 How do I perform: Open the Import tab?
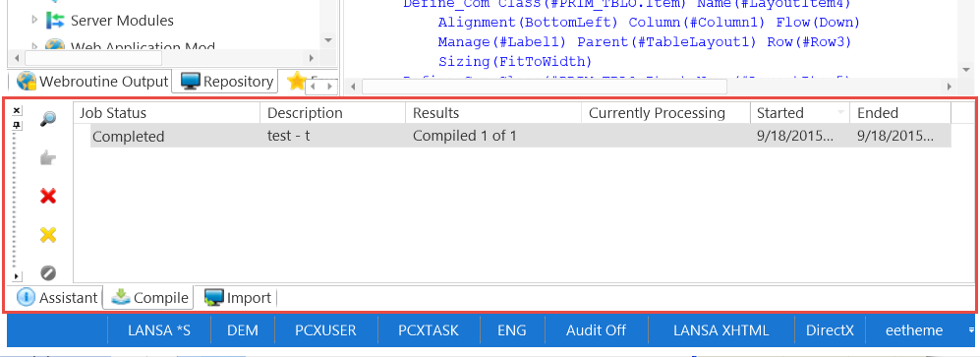[x=238, y=298]
